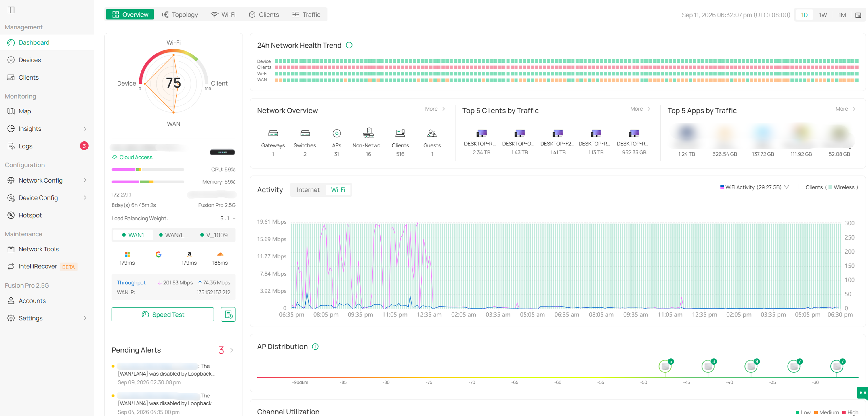This screenshot has height=416, width=868.
Task: Click Cloudflare latency icon
Action: (220, 254)
